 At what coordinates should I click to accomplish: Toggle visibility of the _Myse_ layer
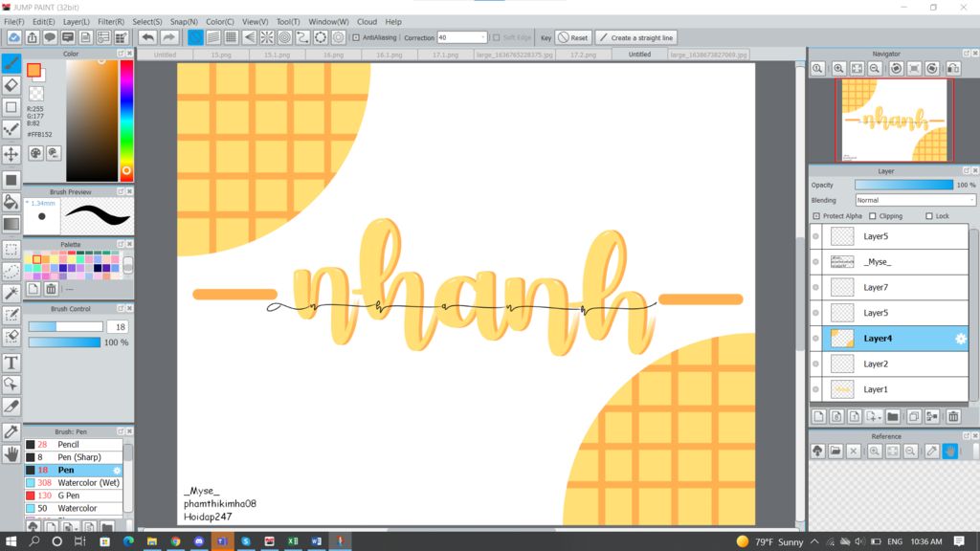[815, 262]
